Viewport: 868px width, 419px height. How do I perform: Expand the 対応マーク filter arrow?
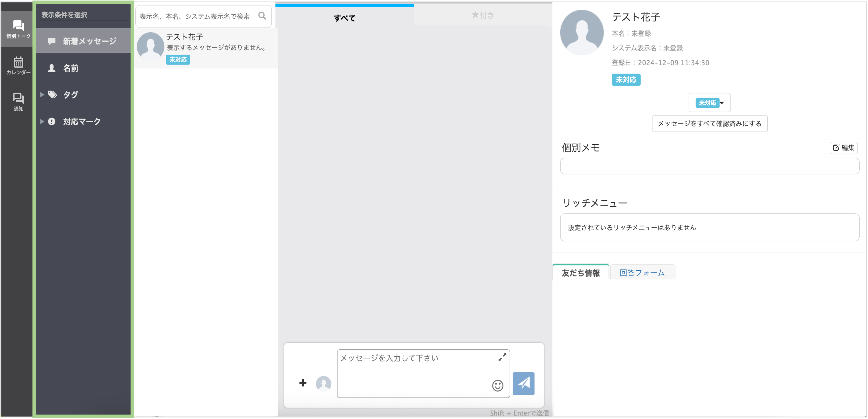(42, 122)
